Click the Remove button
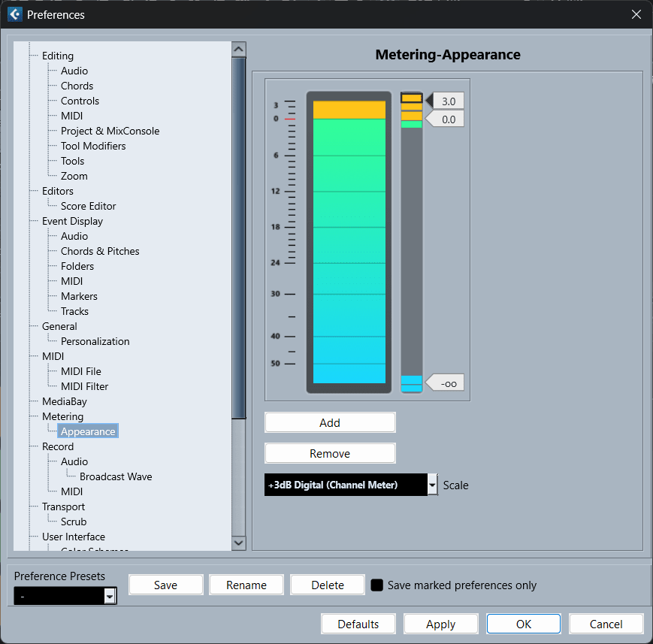 tap(330, 454)
